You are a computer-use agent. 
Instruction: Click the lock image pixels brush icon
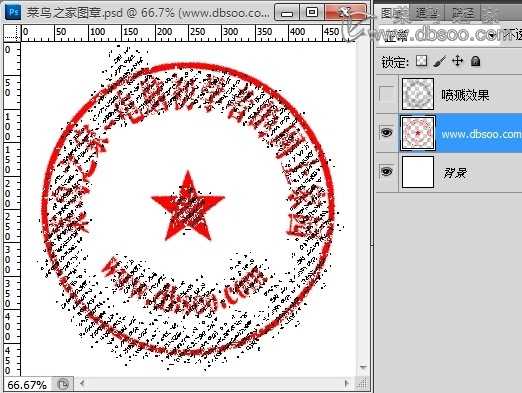pyautogui.click(x=440, y=61)
